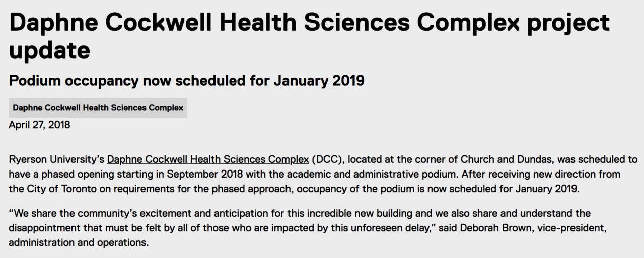Click the main project update headline
The width and height of the screenshot is (644, 258).
(x=309, y=35)
